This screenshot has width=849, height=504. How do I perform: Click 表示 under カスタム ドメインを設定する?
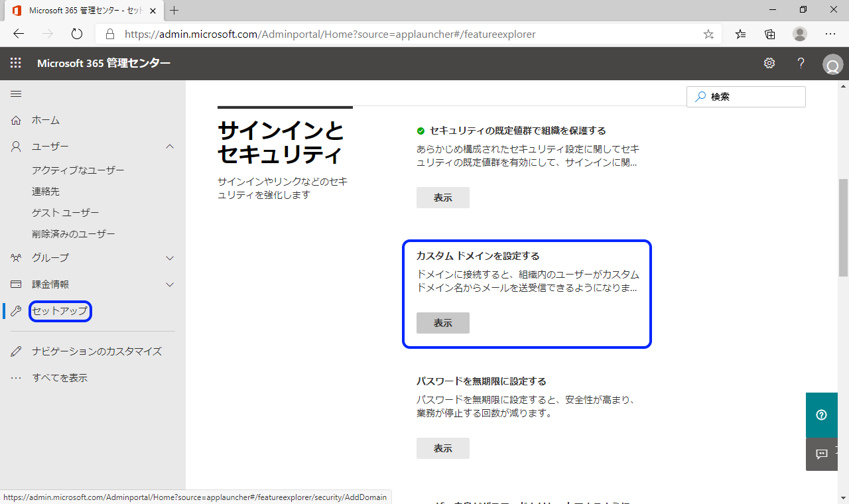443,323
